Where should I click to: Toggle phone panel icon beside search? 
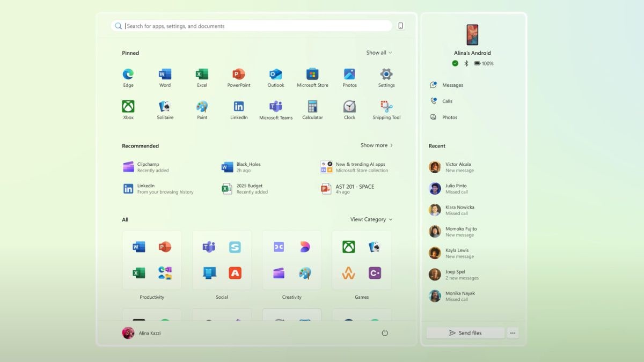point(400,26)
